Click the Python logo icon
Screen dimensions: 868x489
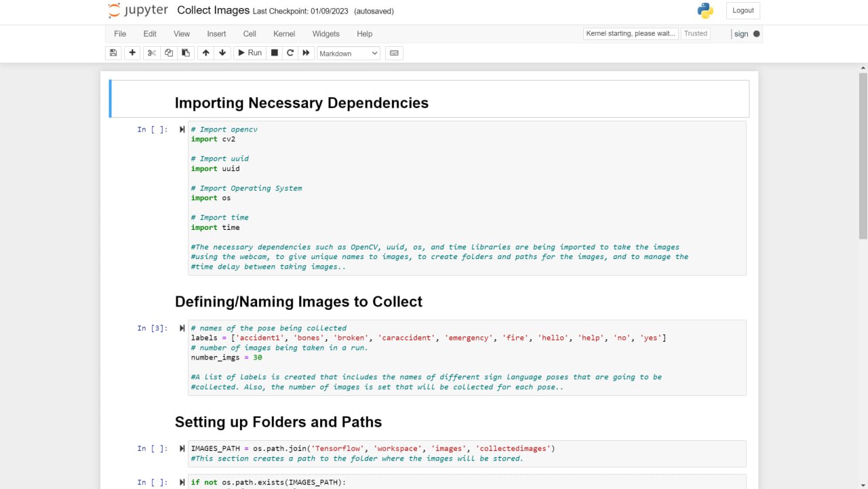(705, 11)
